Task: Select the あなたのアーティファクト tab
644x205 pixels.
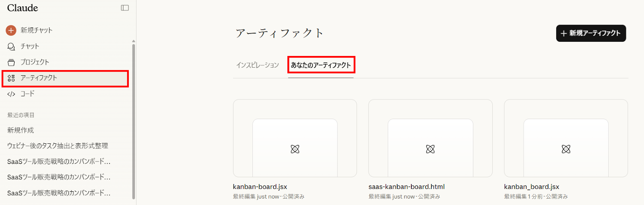Action: 321,65
